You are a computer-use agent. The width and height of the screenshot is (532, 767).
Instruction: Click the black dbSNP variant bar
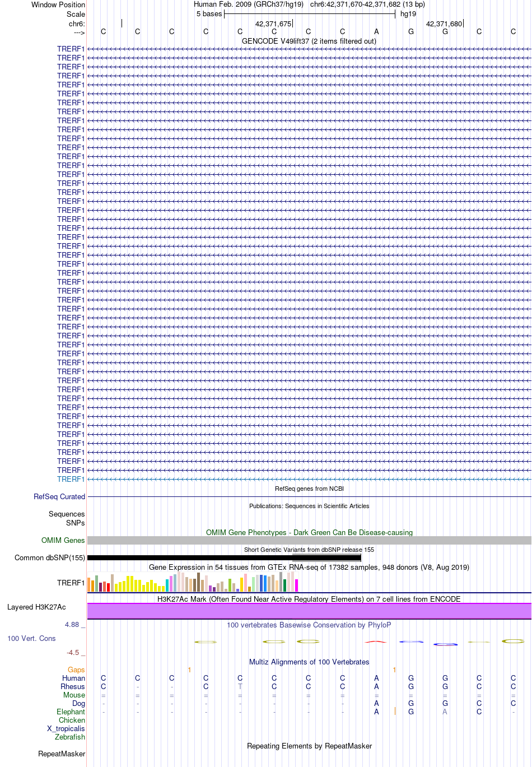click(x=224, y=557)
